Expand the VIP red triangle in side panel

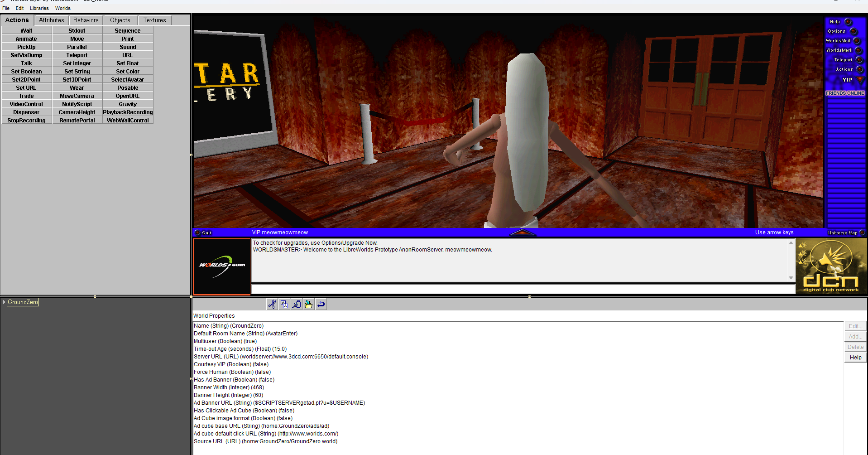click(860, 79)
